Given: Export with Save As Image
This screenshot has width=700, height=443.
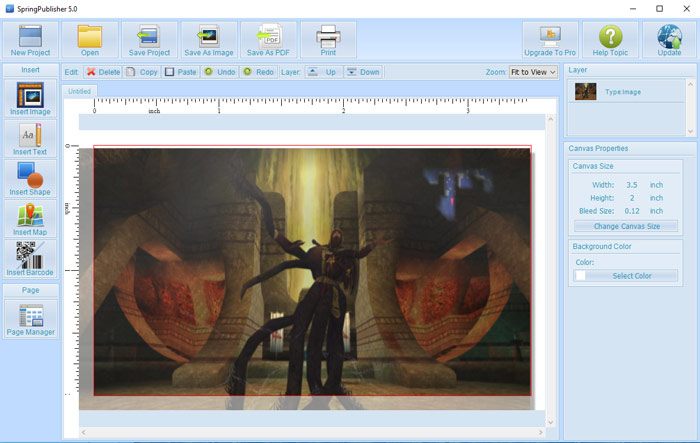Looking at the screenshot, I should pos(208,40).
